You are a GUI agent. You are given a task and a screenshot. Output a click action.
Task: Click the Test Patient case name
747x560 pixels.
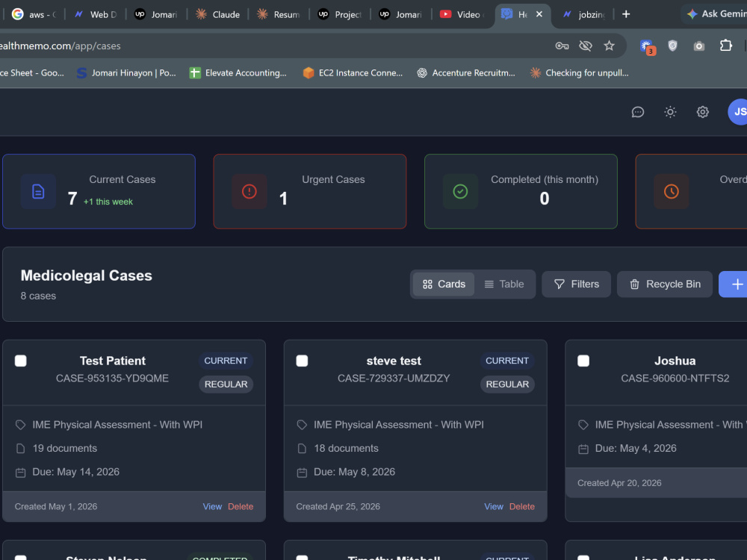113,361
